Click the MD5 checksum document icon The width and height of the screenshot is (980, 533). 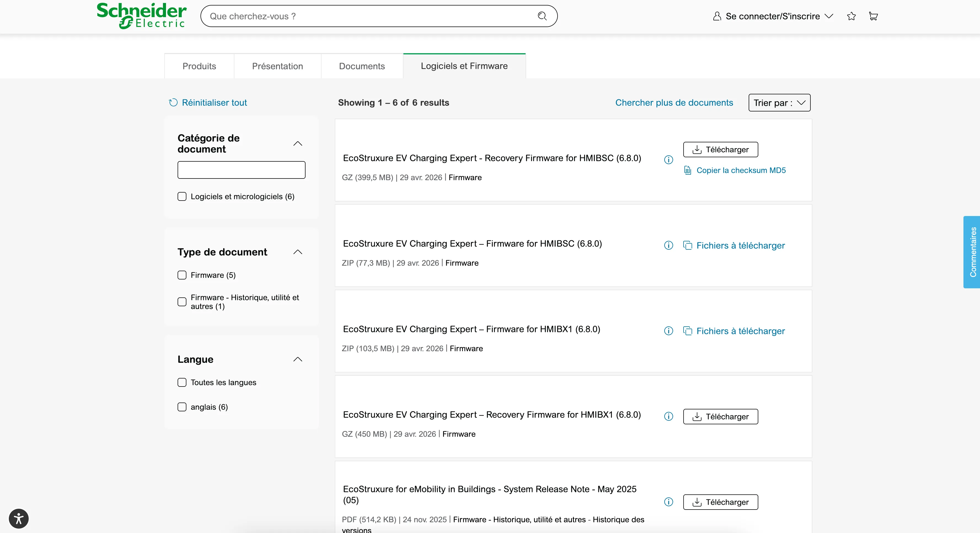(687, 170)
